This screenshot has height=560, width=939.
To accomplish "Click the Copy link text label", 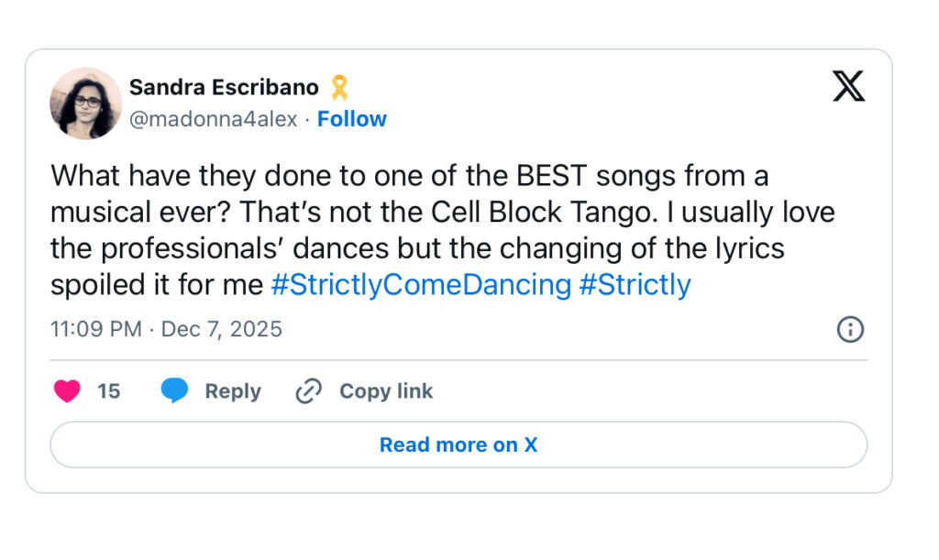I will point(386,391).
